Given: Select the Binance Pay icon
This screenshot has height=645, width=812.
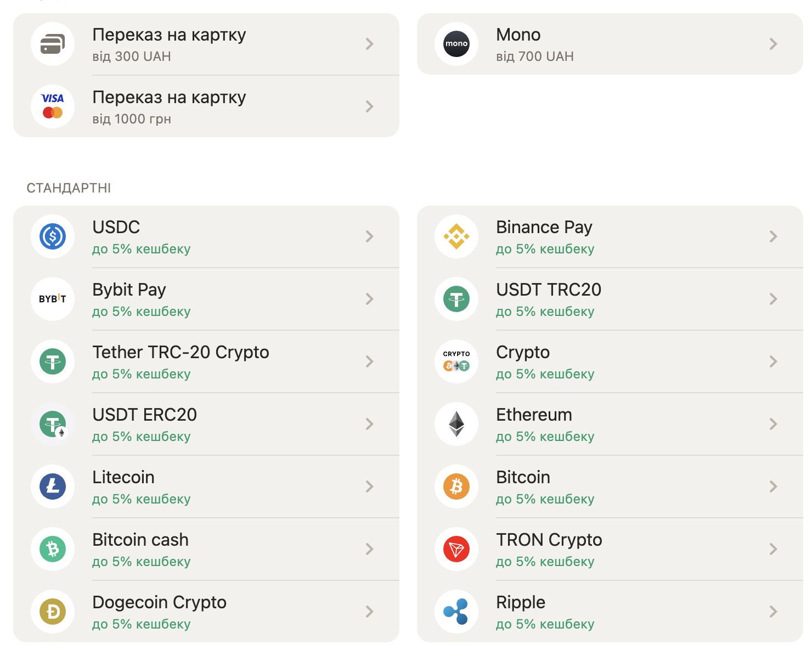Looking at the screenshot, I should [x=456, y=236].
